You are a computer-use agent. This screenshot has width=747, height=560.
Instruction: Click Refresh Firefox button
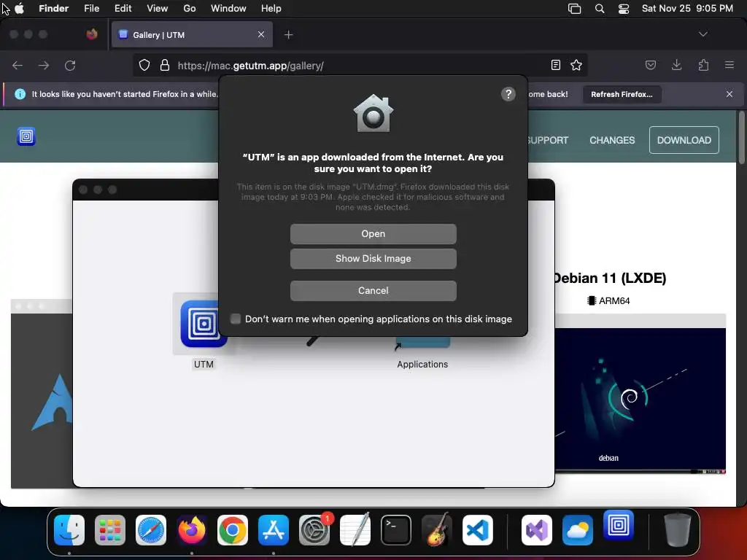(622, 94)
